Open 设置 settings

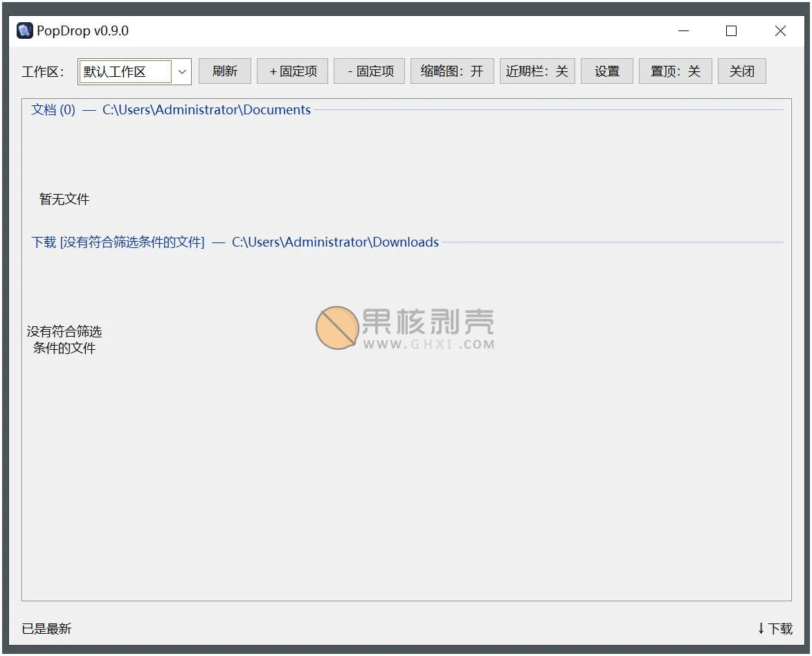tap(607, 71)
